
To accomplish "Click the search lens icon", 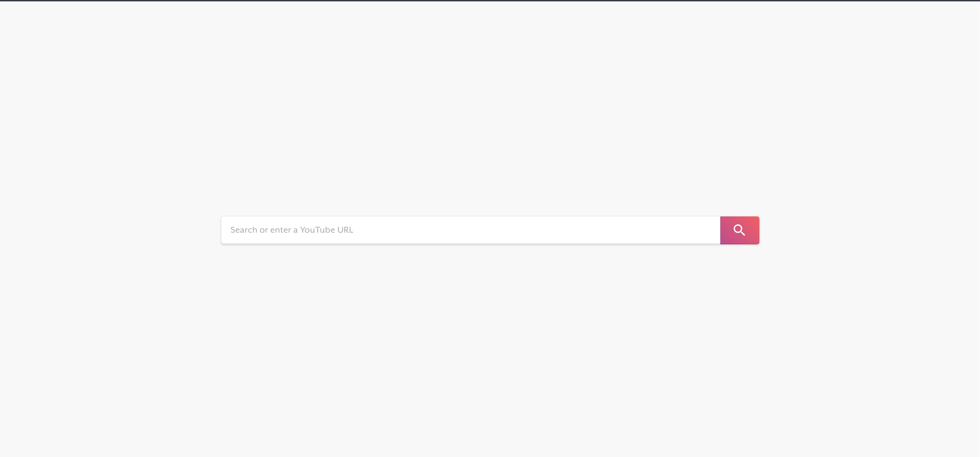I will pos(739,230).
